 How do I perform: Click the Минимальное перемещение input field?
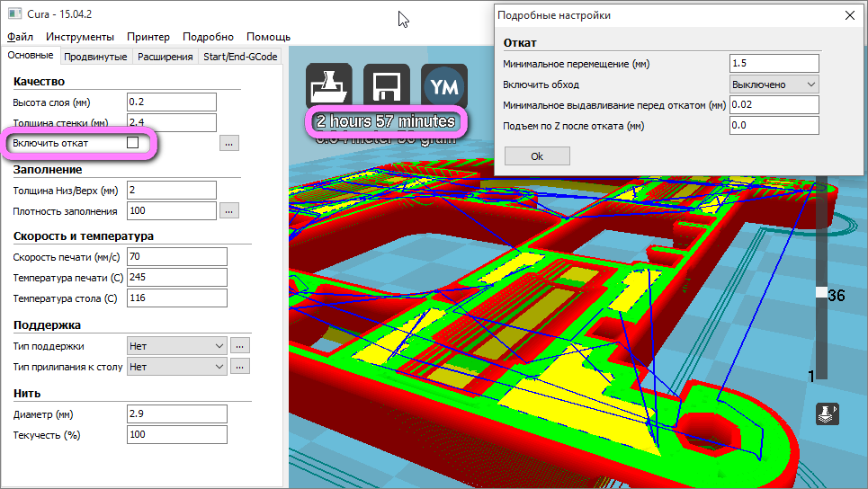[x=774, y=63]
